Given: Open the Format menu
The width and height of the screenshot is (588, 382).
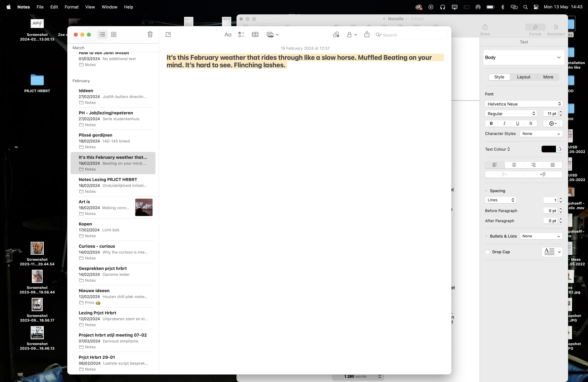Looking at the screenshot, I should pyautogui.click(x=71, y=7).
